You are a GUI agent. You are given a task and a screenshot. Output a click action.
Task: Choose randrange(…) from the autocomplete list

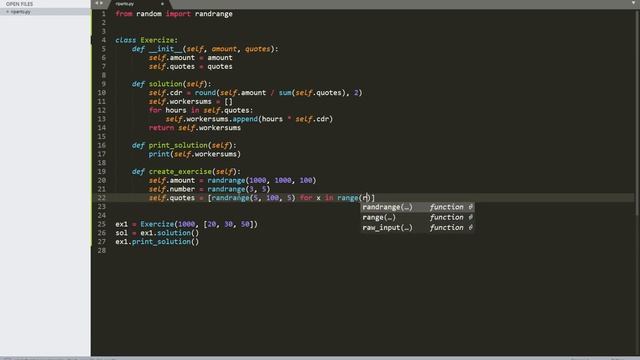coord(417,207)
